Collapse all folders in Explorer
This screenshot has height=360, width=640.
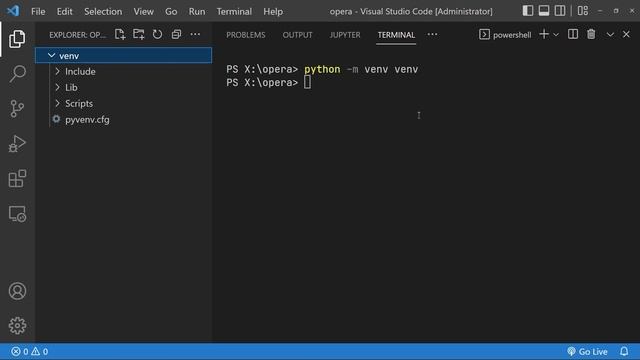coord(176,34)
